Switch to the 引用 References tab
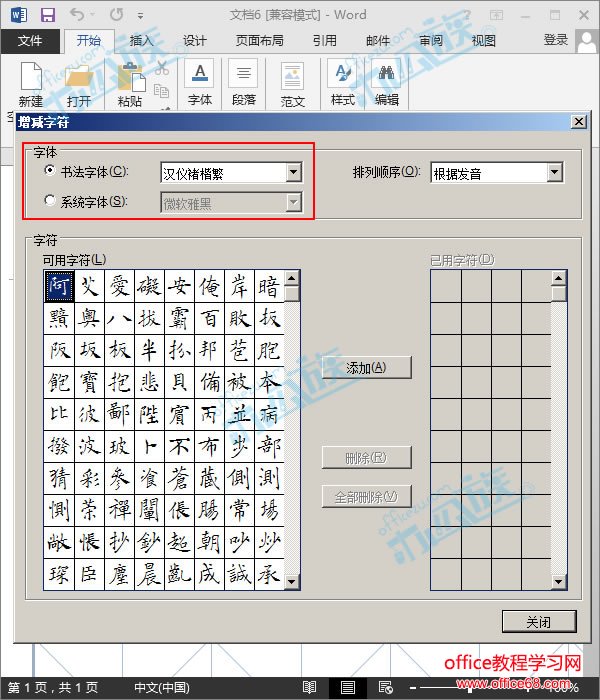 pyautogui.click(x=325, y=41)
